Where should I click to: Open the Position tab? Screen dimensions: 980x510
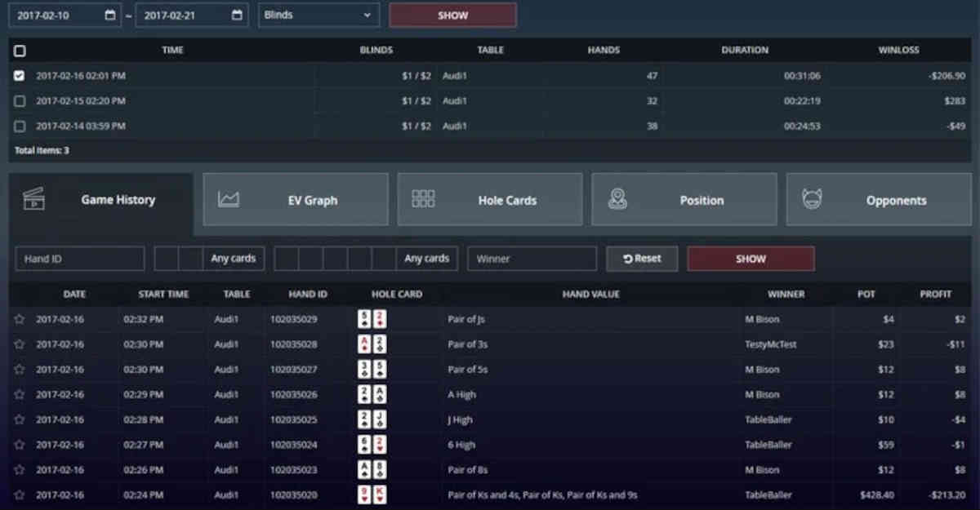(684, 200)
